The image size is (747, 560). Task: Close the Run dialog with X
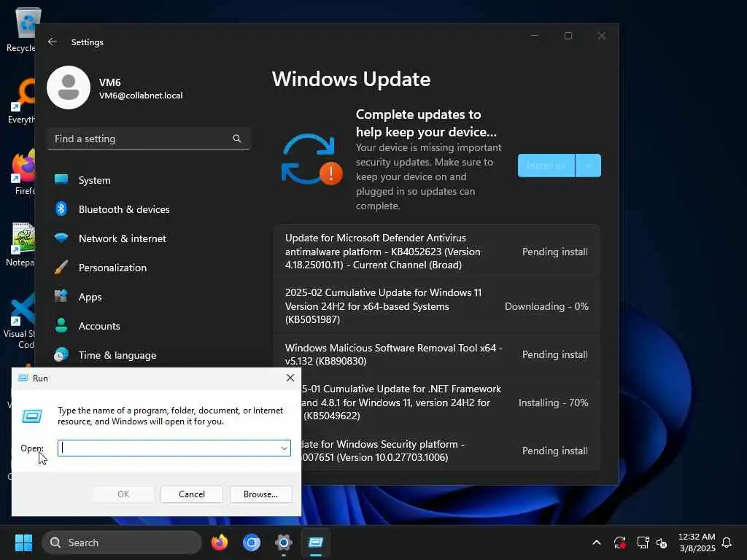(x=290, y=378)
